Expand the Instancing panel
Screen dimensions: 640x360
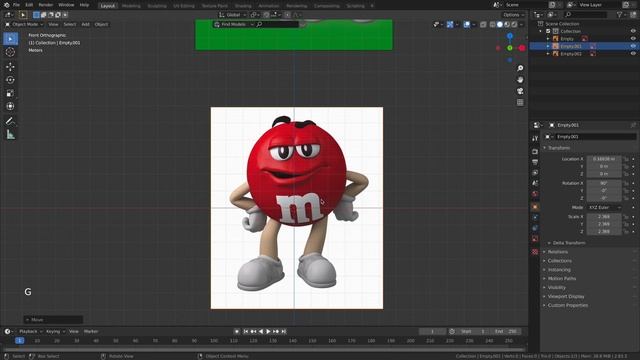click(559, 270)
